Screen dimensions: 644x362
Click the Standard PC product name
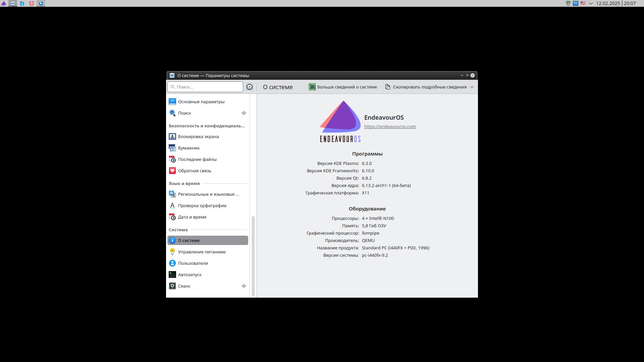395,248
